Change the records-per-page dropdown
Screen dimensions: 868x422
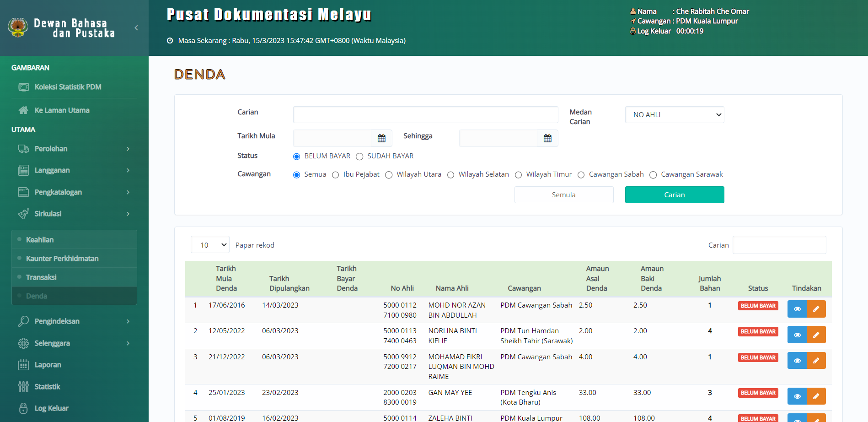click(x=210, y=245)
